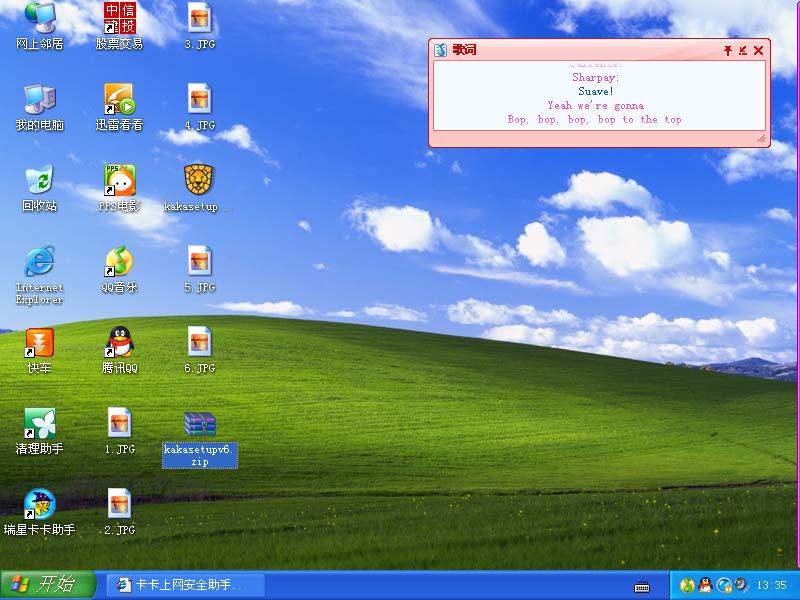Select the QQ音乐 shortcut icon
Image resolution: width=800 pixels, height=600 pixels.
coord(119,262)
